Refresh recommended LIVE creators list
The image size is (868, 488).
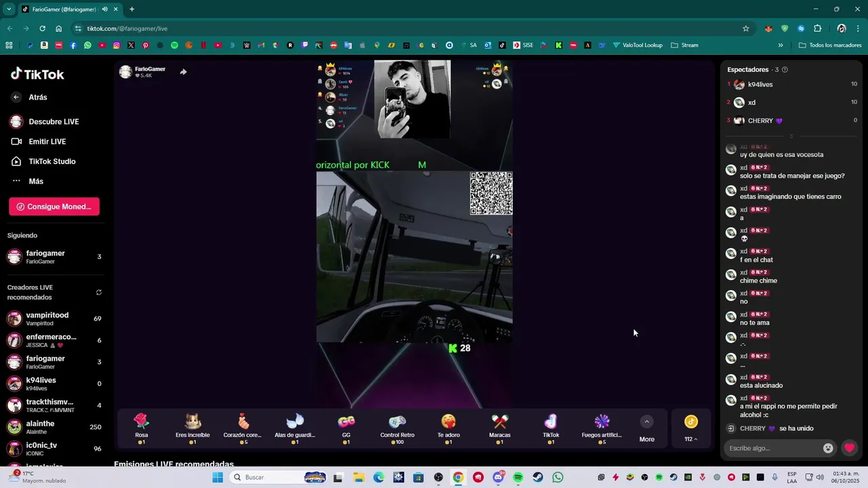click(98, 293)
